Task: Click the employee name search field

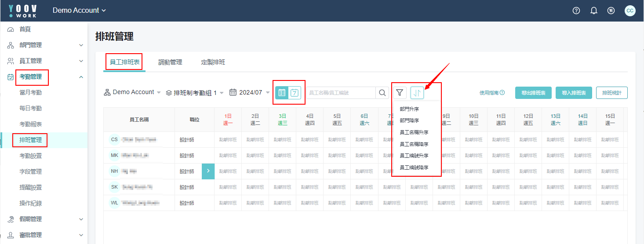Action: pyautogui.click(x=341, y=93)
